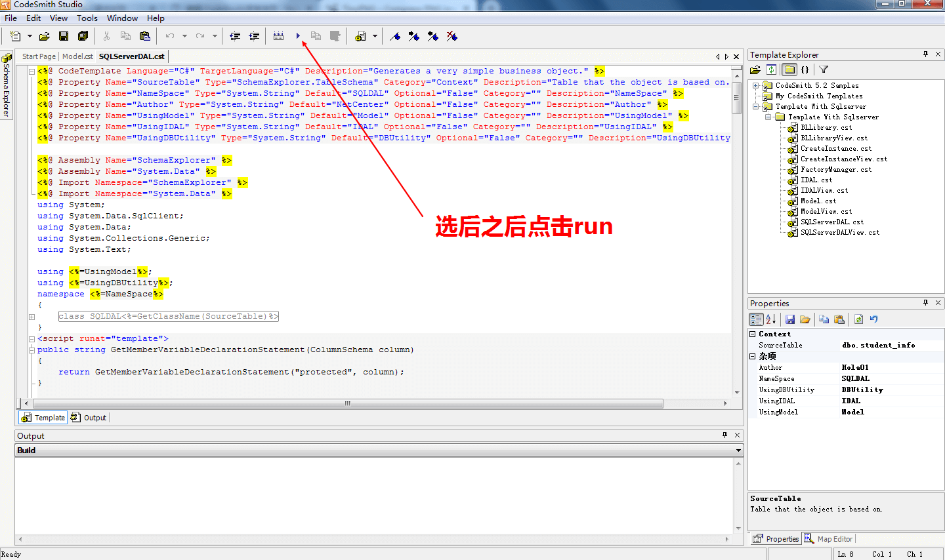Toggle Alphabetical sort in Properties toolbar
Screen dimensions: 945x560
pos(771,319)
